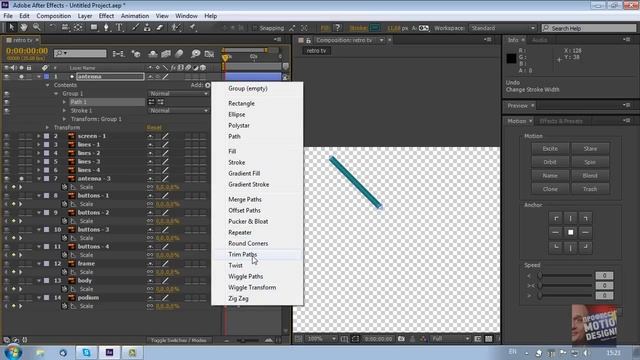The width and height of the screenshot is (640, 360).
Task: Collapse the Contents group
Action: [x=47, y=85]
